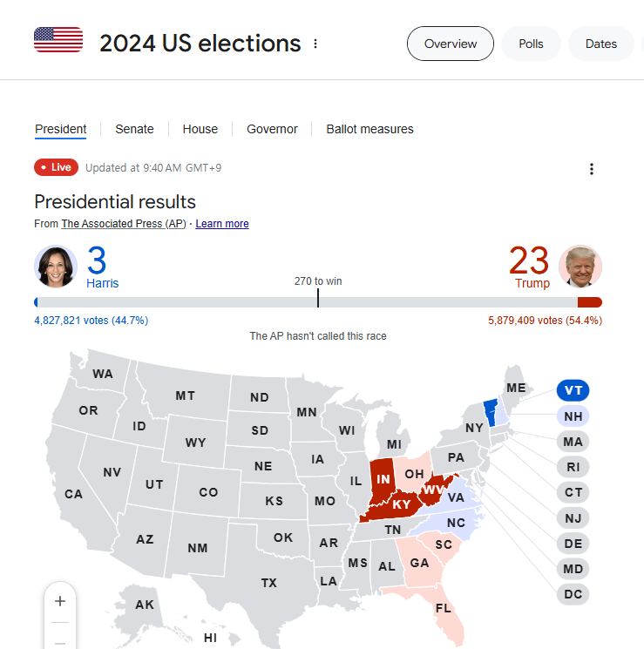Open The Associated Press (AP) link
The image size is (644, 649).
(x=123, y=224)
